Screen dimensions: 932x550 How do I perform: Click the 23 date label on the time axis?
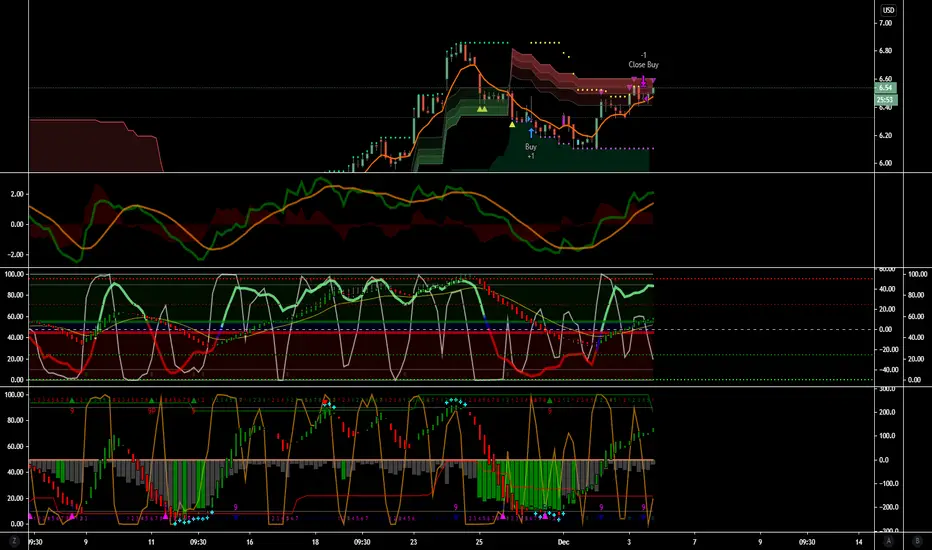click(414, 542)
